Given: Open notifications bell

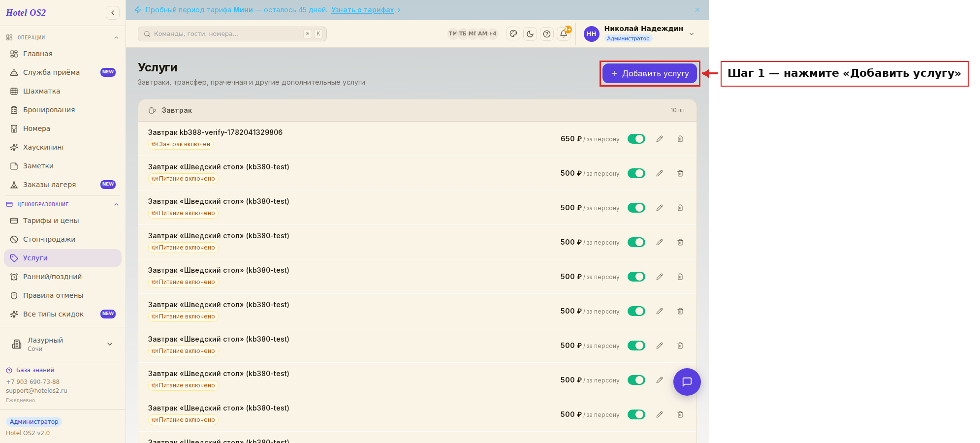Looking at the screenshot, I should click(x=564, y=34).
